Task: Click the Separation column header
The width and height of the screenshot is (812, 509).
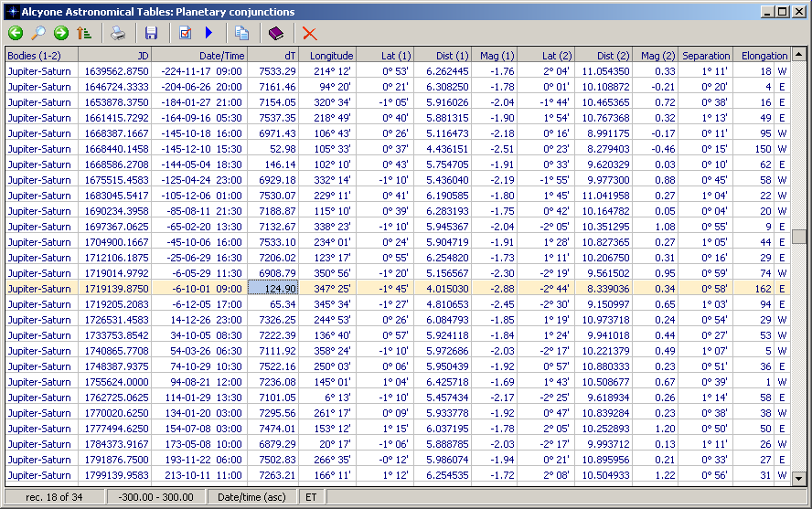Action: tap(706, 56)
